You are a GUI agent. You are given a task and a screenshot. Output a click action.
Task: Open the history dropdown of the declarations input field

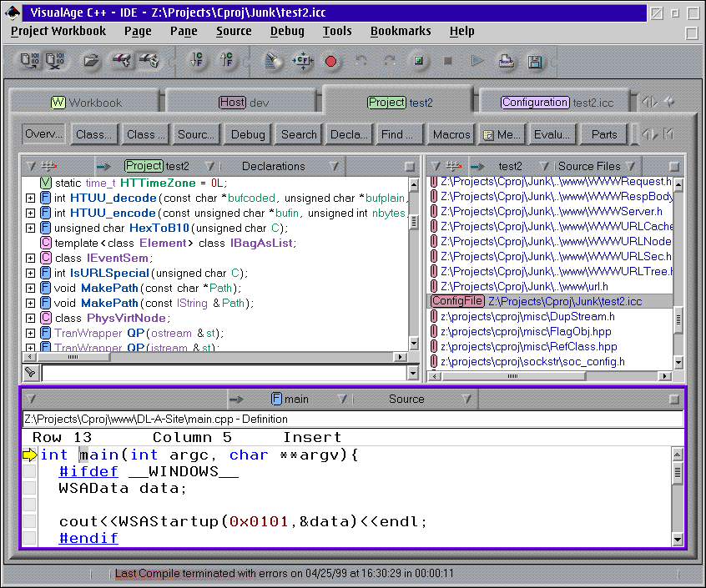point(412,373)
